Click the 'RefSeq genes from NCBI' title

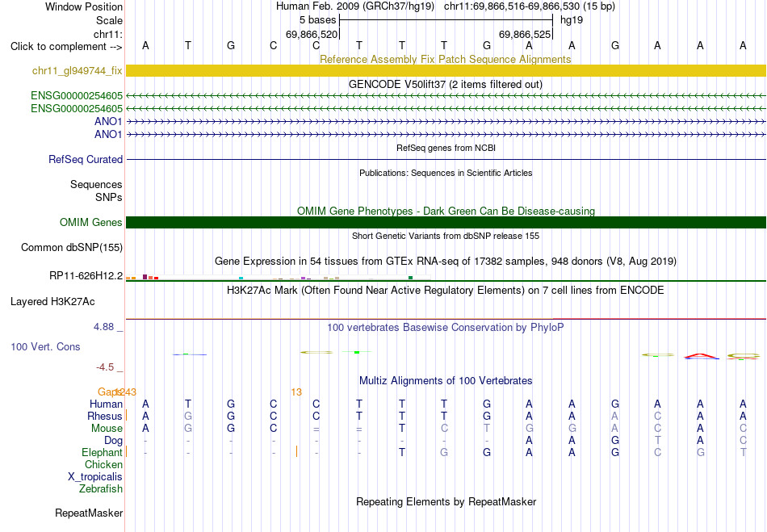446,148
